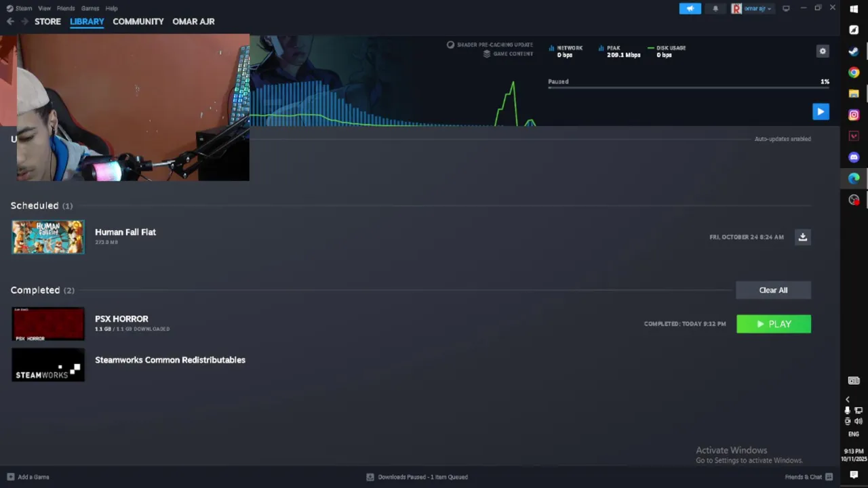Open File Explorer from the taskbar
868x488 pixels.
point(854,94)
